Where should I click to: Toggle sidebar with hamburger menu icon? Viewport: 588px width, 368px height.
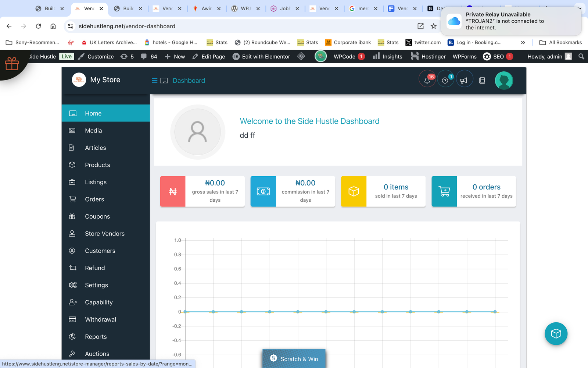[155, 81]
